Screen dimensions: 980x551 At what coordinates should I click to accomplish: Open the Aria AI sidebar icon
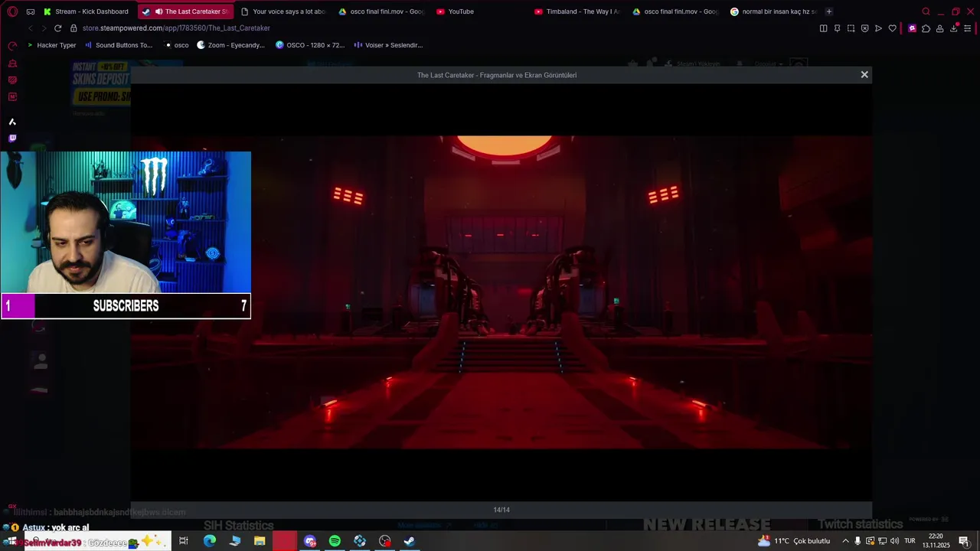[x=12, y=122]
